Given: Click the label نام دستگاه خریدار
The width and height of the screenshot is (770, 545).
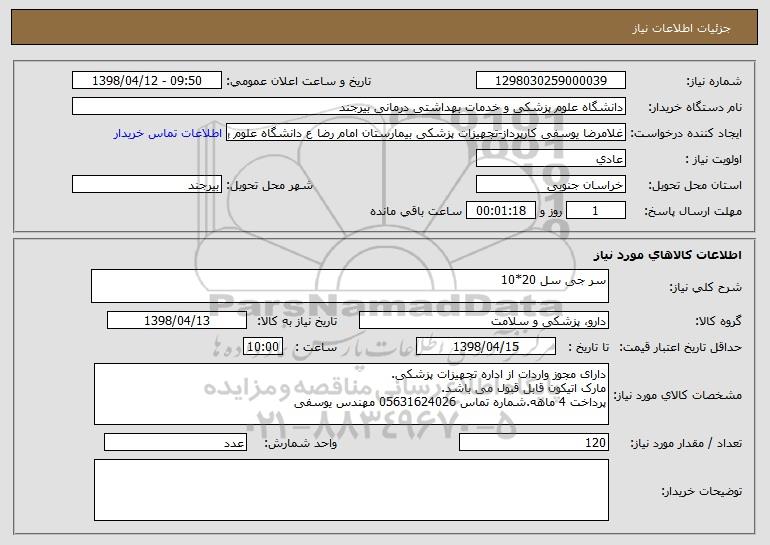Looking at the screenshot, I should click(x=695, y=108).
